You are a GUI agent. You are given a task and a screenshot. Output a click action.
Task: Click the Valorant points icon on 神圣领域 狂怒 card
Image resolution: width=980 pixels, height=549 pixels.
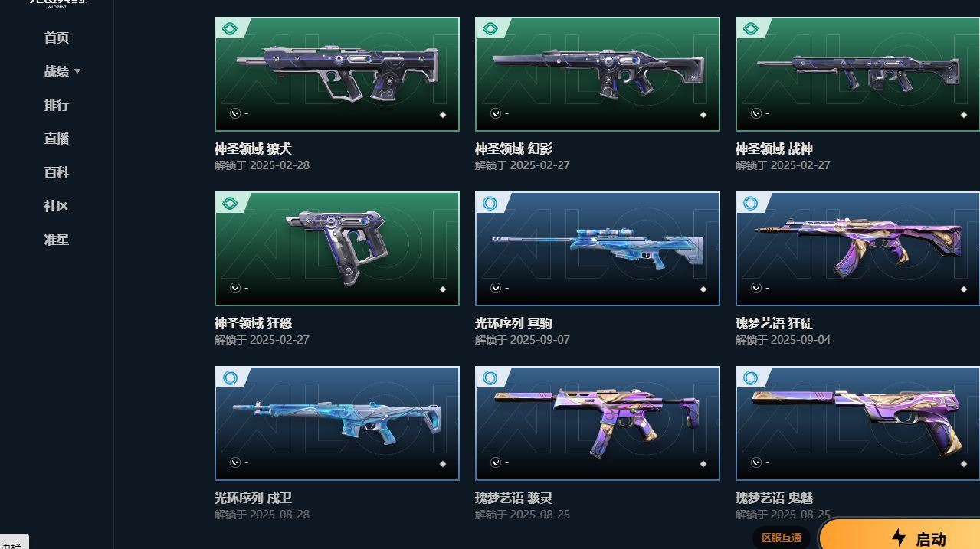235,288
